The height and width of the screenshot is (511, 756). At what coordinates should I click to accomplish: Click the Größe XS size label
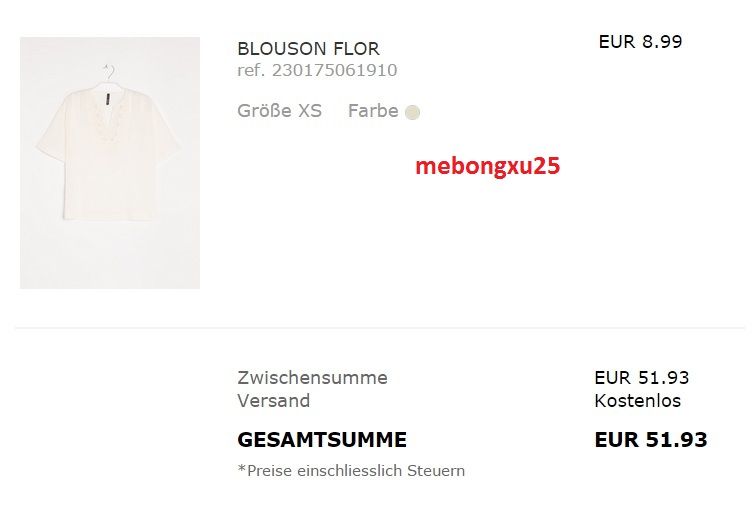pyautogui.click(x=279, y=111)
